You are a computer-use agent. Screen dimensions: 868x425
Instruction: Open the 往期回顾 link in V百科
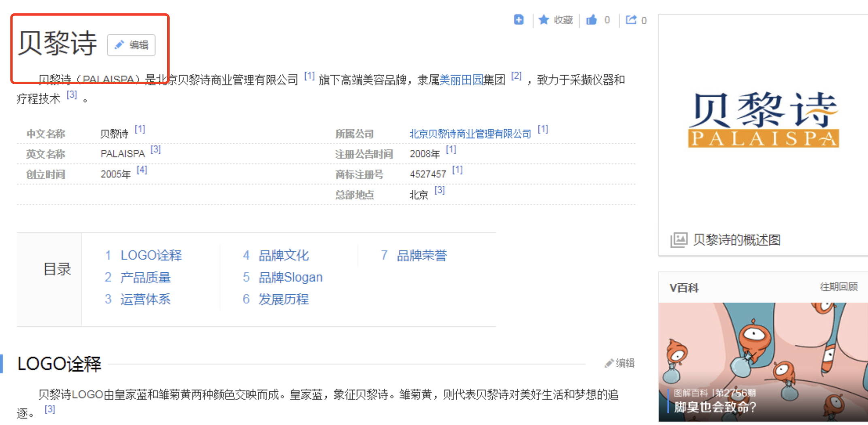[838, 287]
